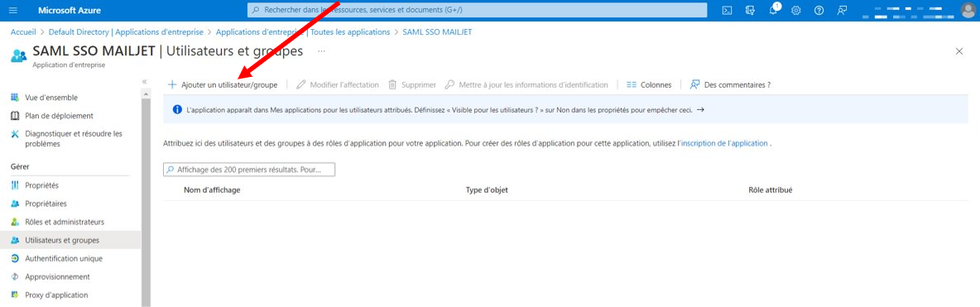Collapse the left navigation menu
This screenshot has height=307, width=980.
point(144,82)
